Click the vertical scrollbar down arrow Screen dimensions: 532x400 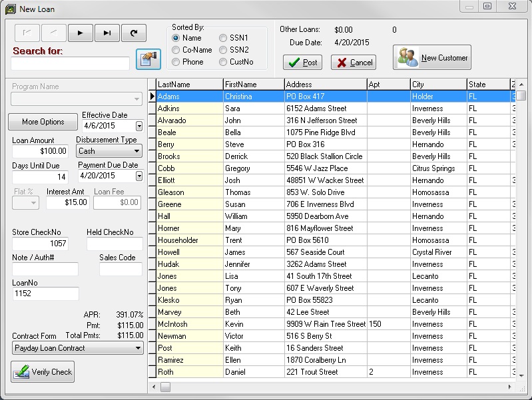tap(521, 375)
